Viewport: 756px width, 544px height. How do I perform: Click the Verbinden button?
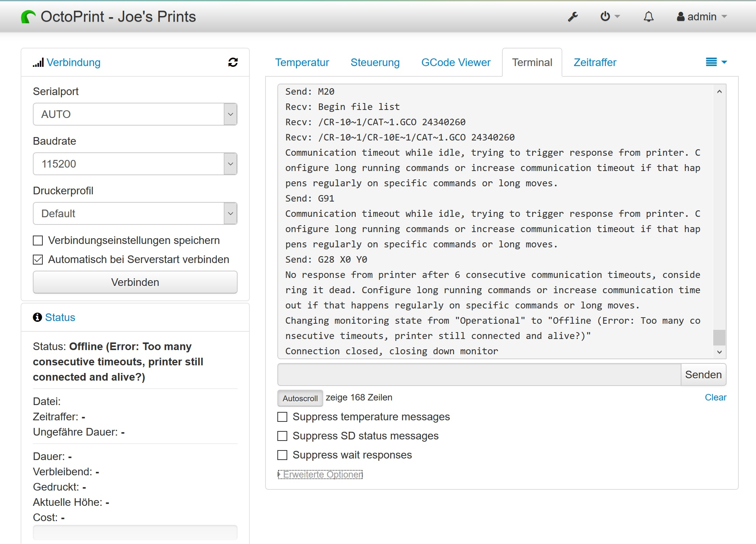pos(135,282)
